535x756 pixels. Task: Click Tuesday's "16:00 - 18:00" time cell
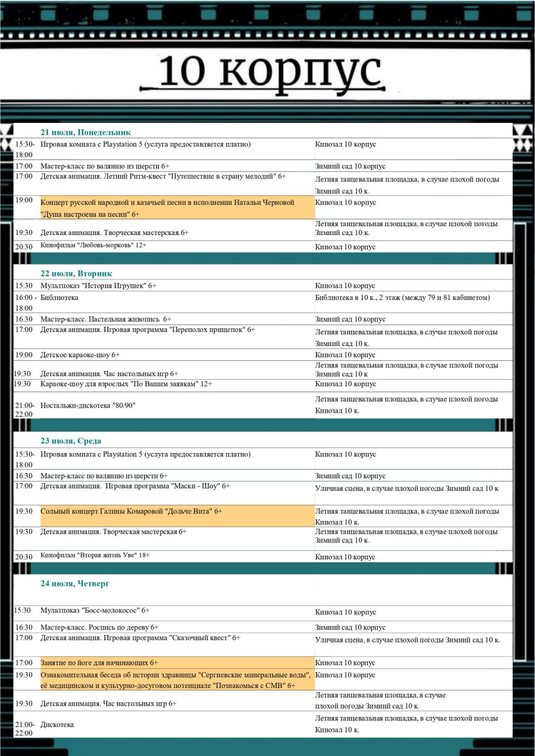point(25,303)
